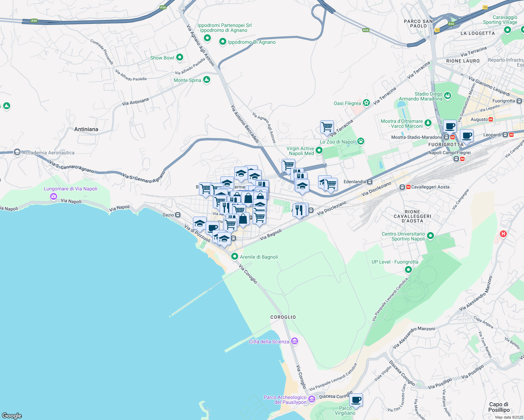Click the Mostra d'Oltremare park marker
524x420 pixels.
(x=428, y=123)
